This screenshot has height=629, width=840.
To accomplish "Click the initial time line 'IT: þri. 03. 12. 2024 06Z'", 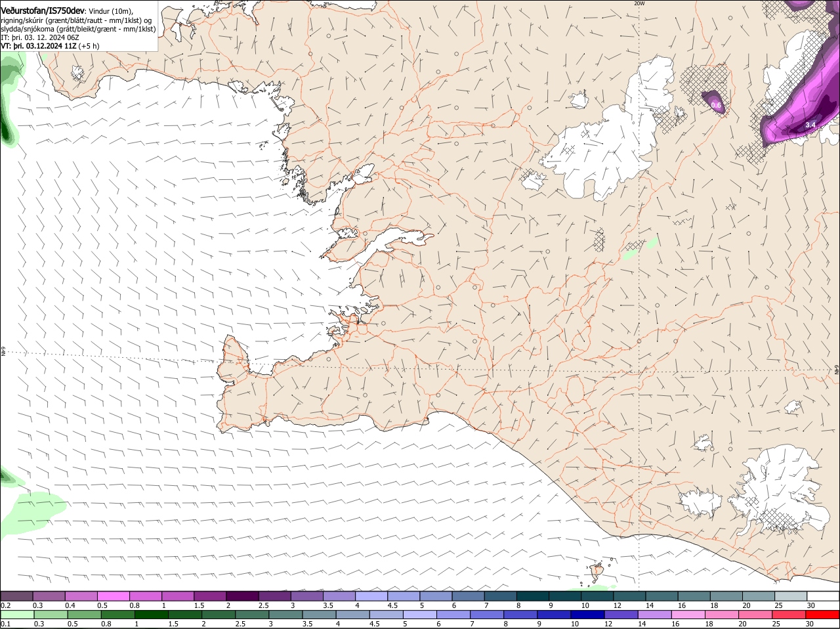I will tap(40, 37).
